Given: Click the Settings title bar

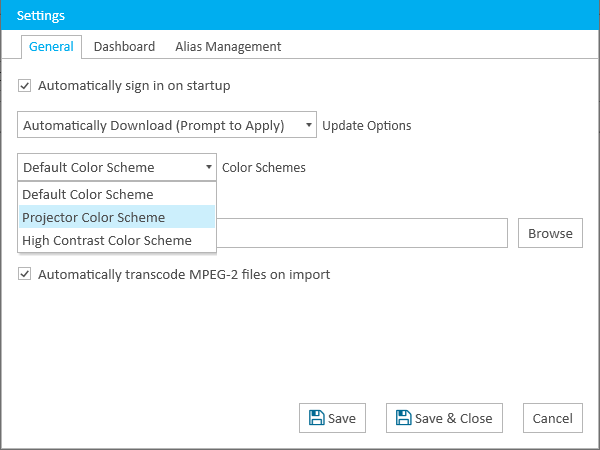Looking at the screenshot, I should [x=300, y=15].
